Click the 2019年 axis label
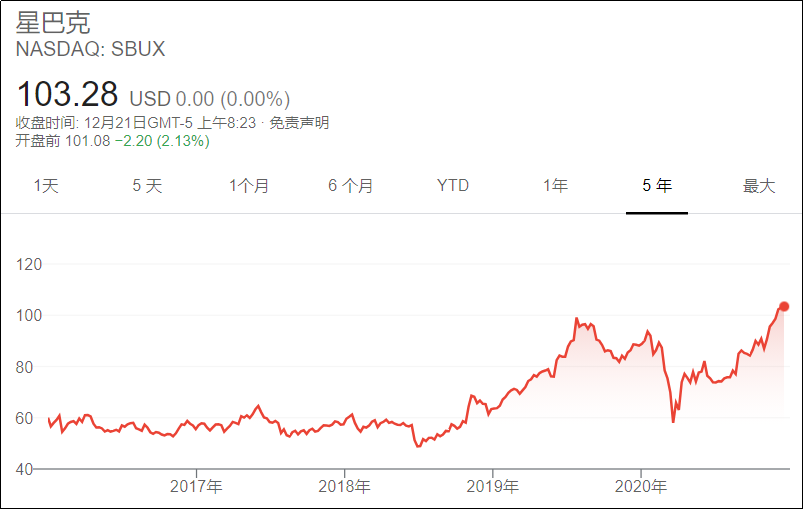 (492, 486)
